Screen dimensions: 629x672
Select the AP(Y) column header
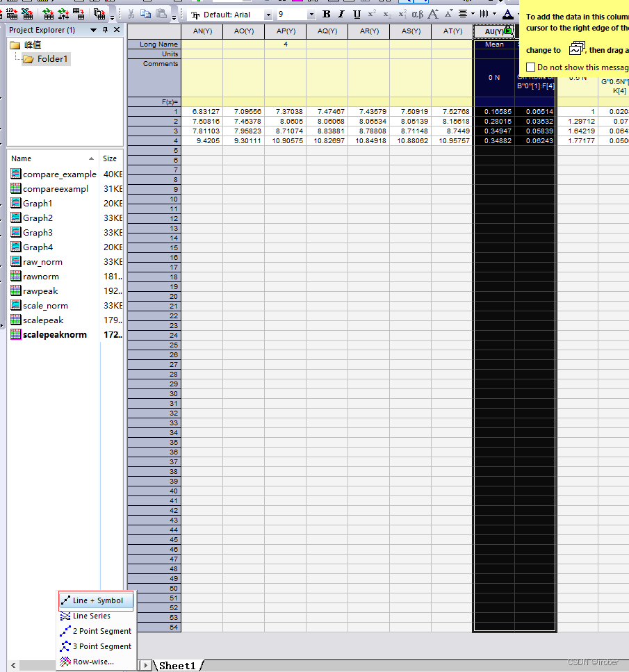(x=286, y=31)
